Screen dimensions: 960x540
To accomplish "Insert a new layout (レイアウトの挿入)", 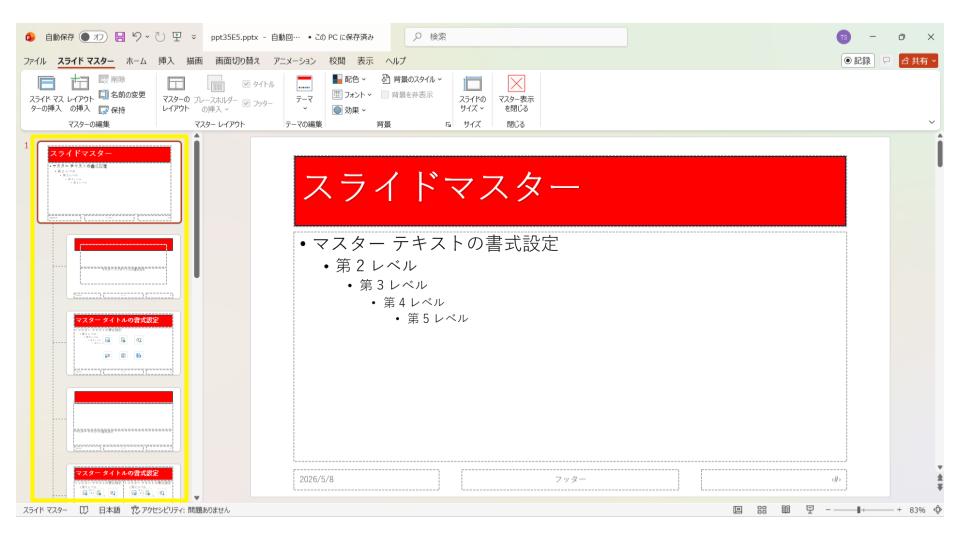I will pyautogui.click(x=80, y=94).
